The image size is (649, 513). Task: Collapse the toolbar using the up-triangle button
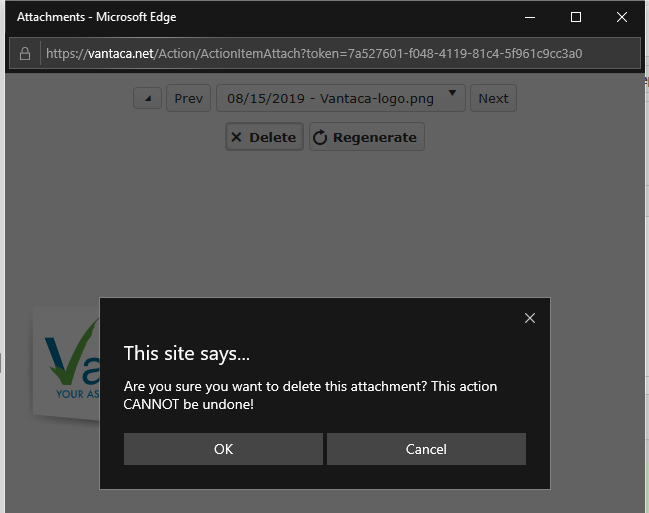(147, 98)
